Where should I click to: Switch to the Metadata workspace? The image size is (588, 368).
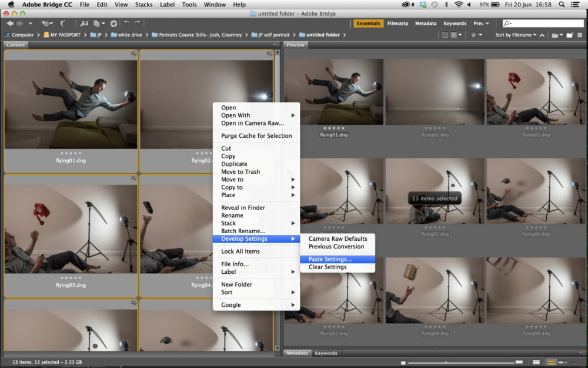coord(426,24)
